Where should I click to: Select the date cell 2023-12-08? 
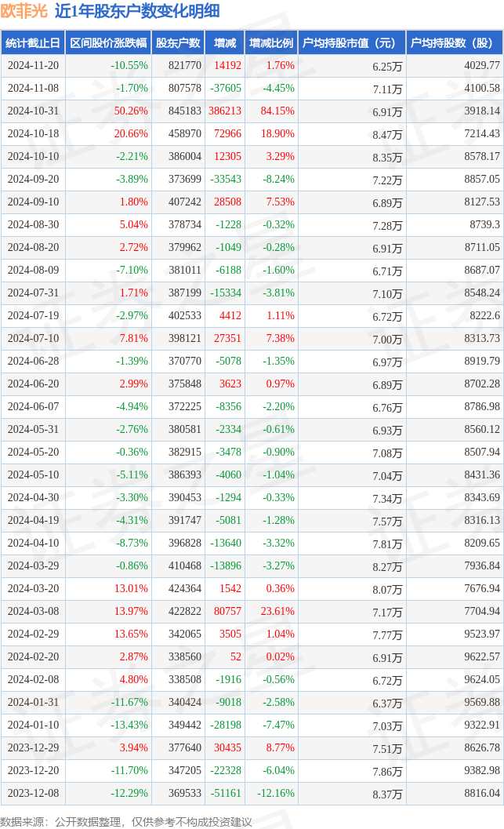pyautogui.click(x=33, y=793)
